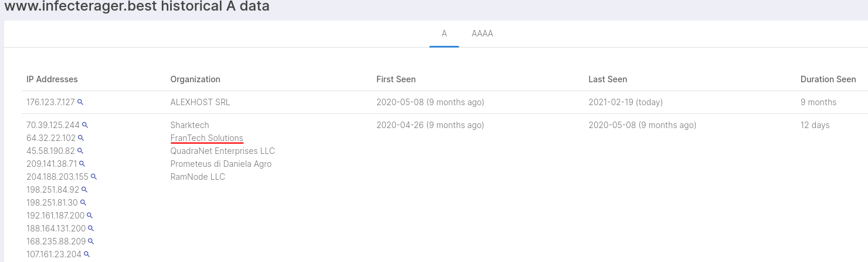Viewport: 868px width, 262px height.
Task: Click magnifier icon beside 198.251.81.30
Action: click(83, 203)
